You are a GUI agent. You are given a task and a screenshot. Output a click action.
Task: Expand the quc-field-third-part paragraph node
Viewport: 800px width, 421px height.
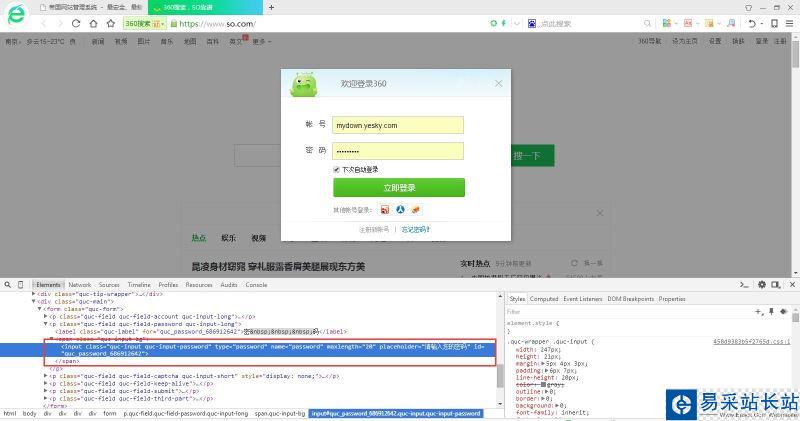[46, 399]
